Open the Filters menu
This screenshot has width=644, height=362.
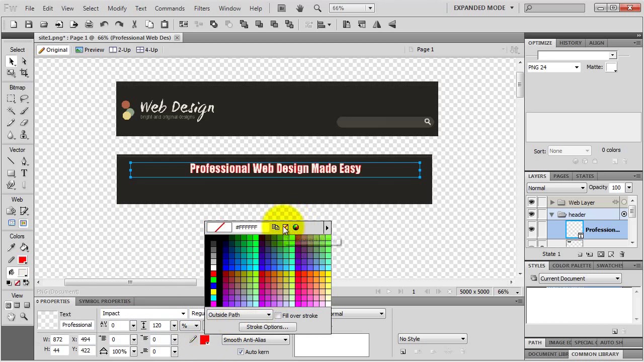(x=202, y=9)
